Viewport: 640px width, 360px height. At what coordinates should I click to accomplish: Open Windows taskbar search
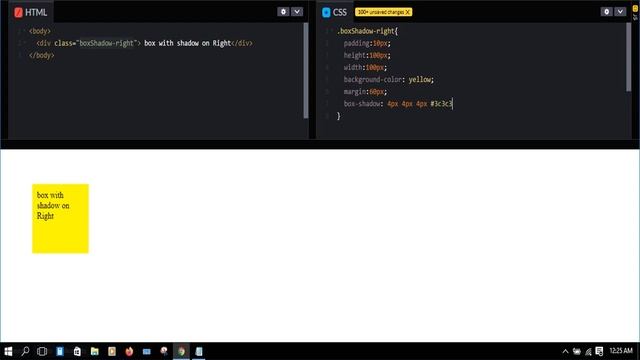[25, 351]
